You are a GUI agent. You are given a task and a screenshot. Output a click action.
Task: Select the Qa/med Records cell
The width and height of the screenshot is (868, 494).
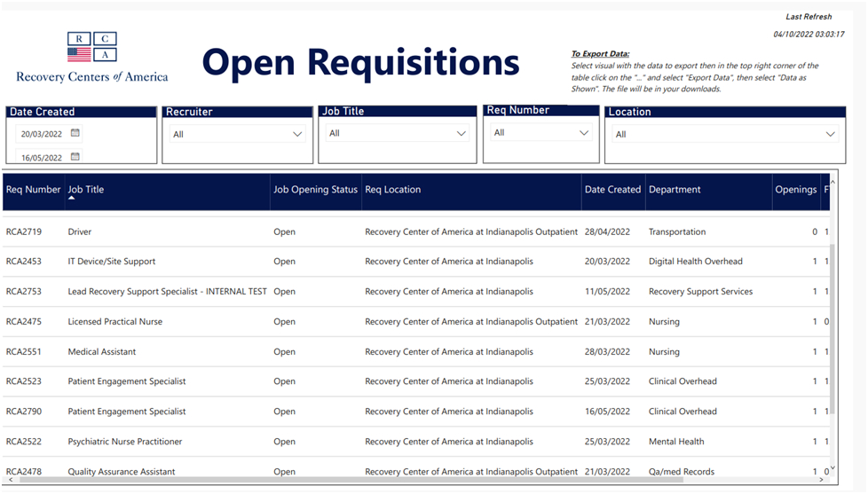(682, 472)
